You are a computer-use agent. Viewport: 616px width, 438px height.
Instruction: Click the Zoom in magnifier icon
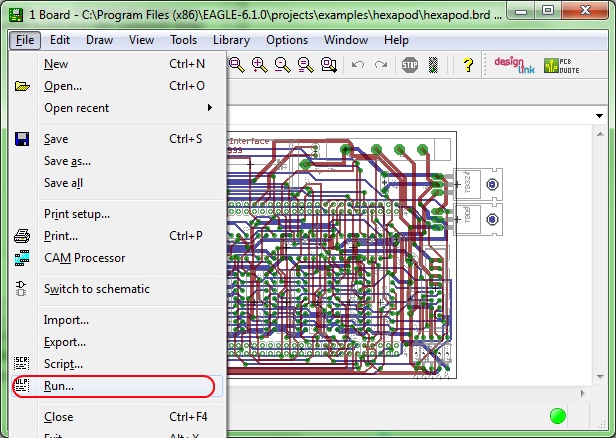pyautogui.click(x=260, y=64)
